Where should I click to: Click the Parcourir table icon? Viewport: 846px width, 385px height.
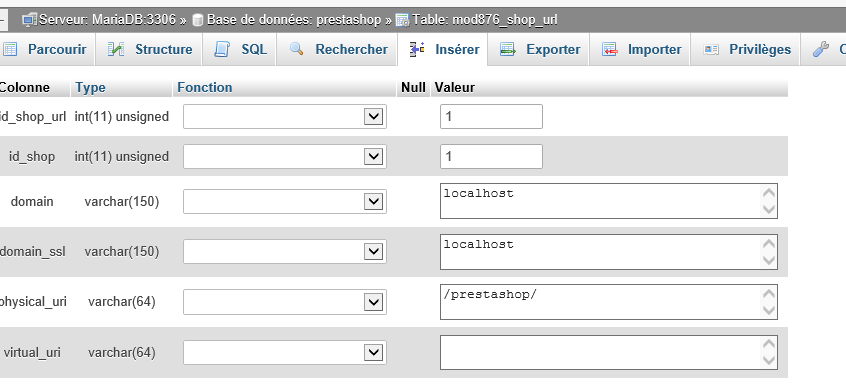pyautogui.click(x=10, y=50)
